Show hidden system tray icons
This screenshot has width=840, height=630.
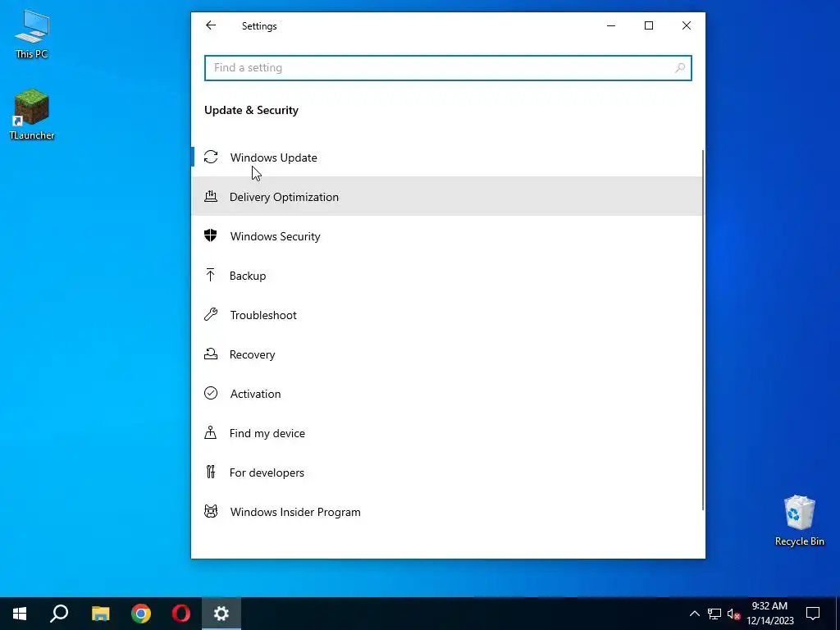[x=694, y=614]
